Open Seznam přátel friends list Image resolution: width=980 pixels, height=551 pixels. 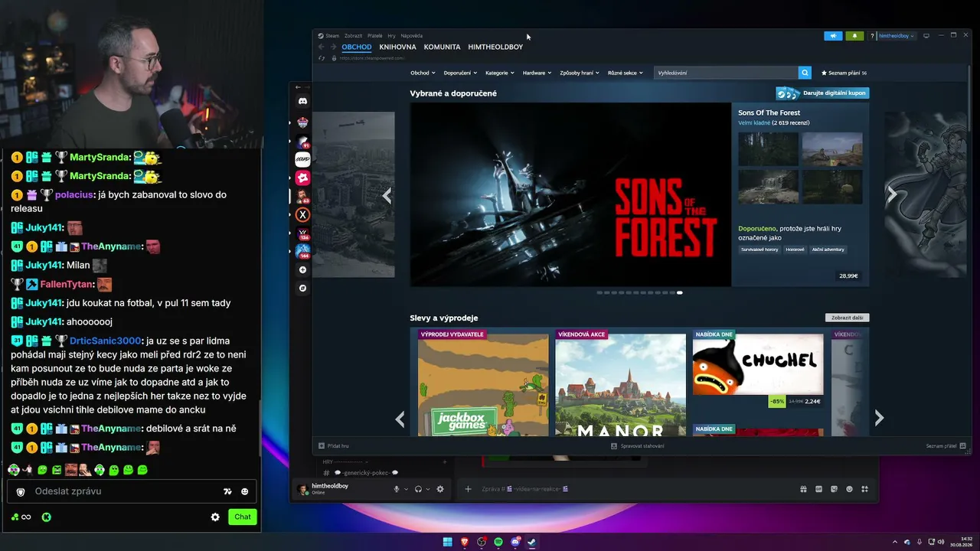pyautogui.click(x=946, y=446)
